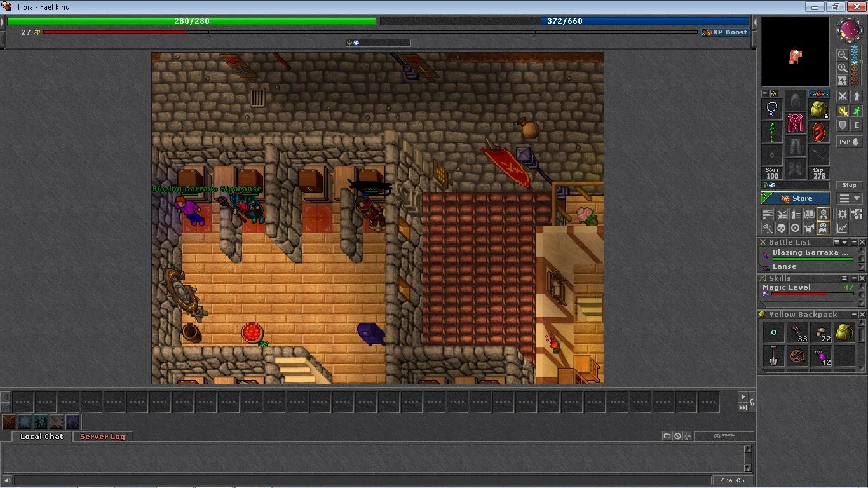Click the amulet necklace slot
The image size is (868, 488).
pyautogui.click(x=772, y=109)
